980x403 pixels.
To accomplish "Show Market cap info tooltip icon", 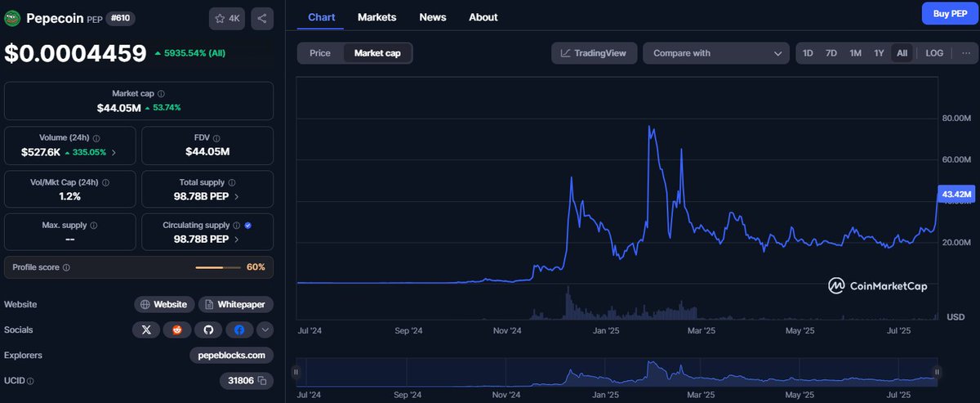I will [161, 94].
